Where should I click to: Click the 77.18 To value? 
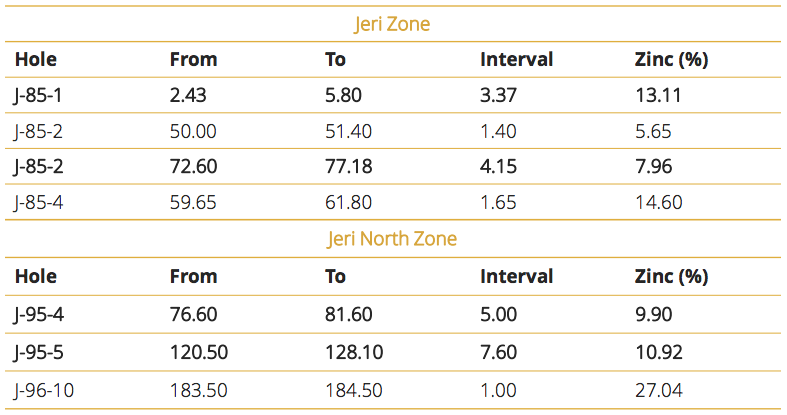(x=348, y=166)
